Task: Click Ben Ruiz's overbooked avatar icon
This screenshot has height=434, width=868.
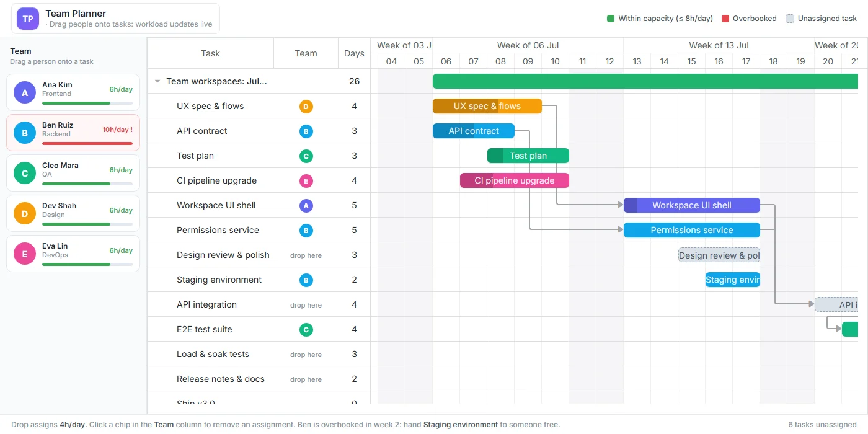Action: (25, 133)
